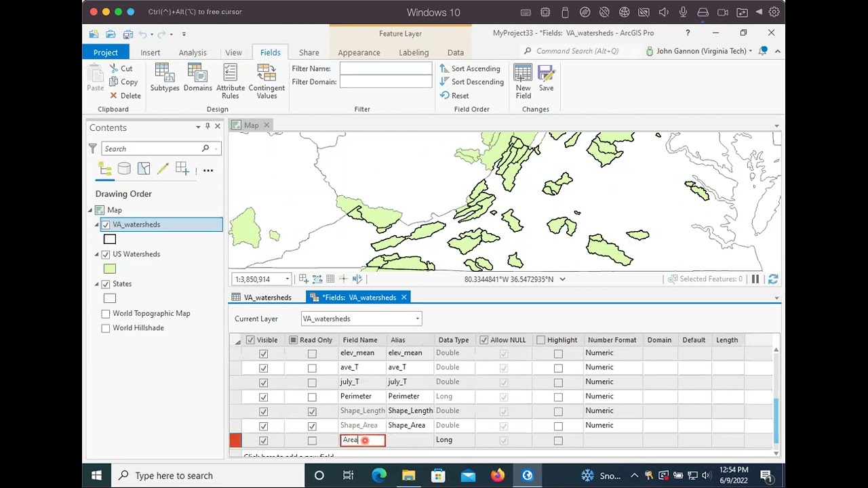The height and width of the screenshot is (488, 868).
Task: Switch Contents to List By Drawing Order
Action: pos(105,169)
